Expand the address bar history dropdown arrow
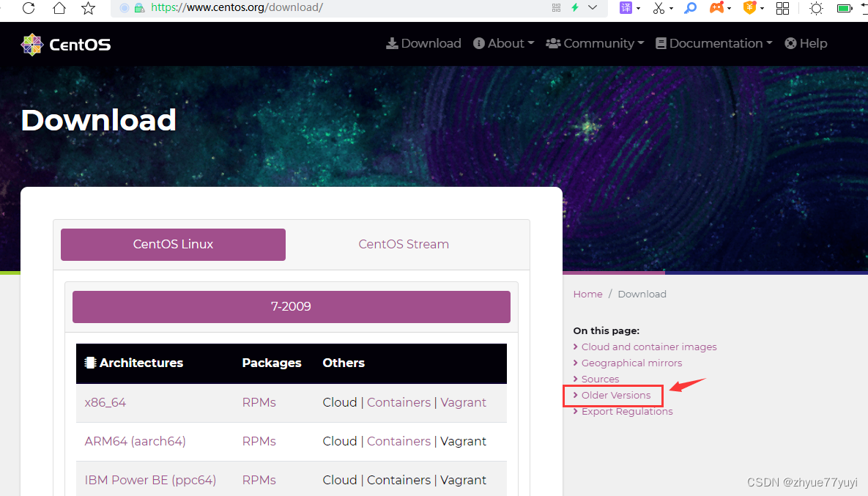This screenshot has width=868, height=496. (593, 8)
